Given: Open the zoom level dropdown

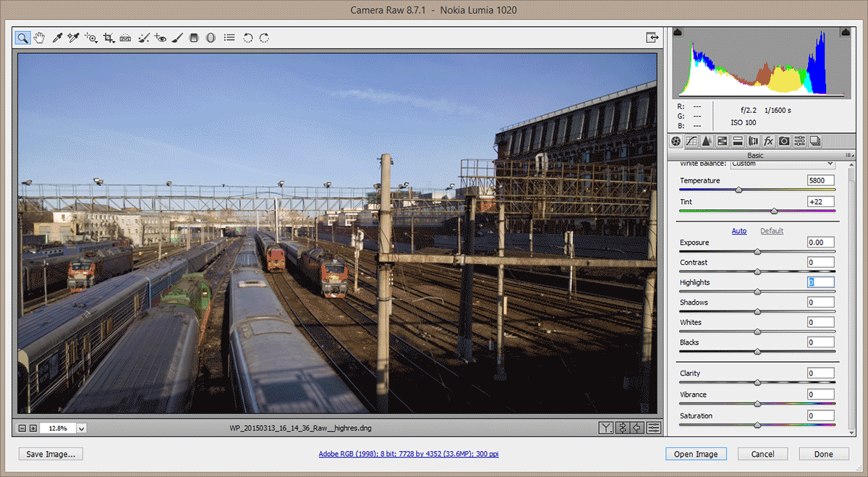Looking at the screenshot, I should [x=81, y=429].
